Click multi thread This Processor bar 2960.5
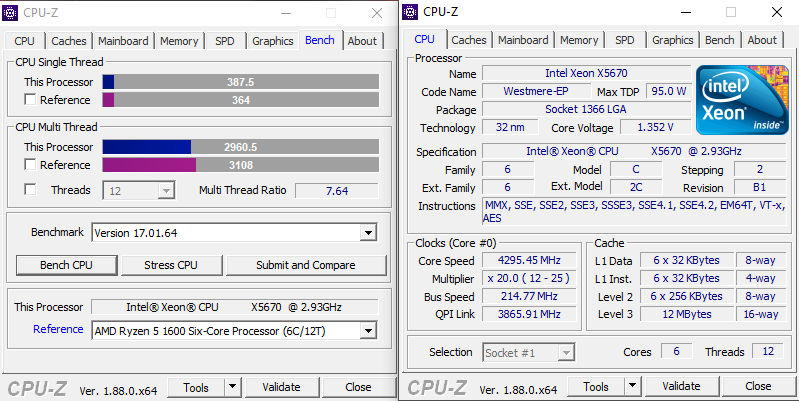 click(x=241, y=147)
